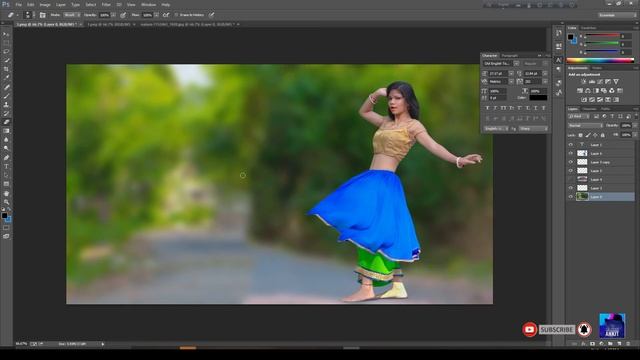The height and width of the screenshot is (360, 640).
Task: Open the font size dropdown
Action: tap(511, 73)
